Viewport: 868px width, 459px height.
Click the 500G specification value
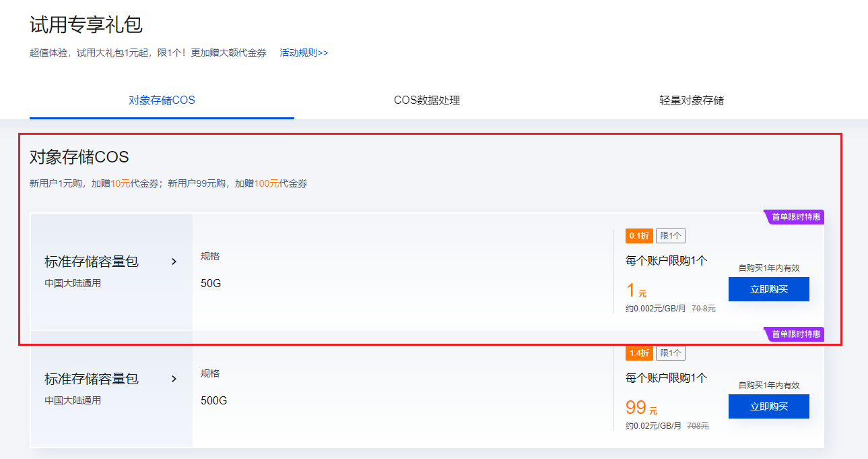(x=214, y=400)
